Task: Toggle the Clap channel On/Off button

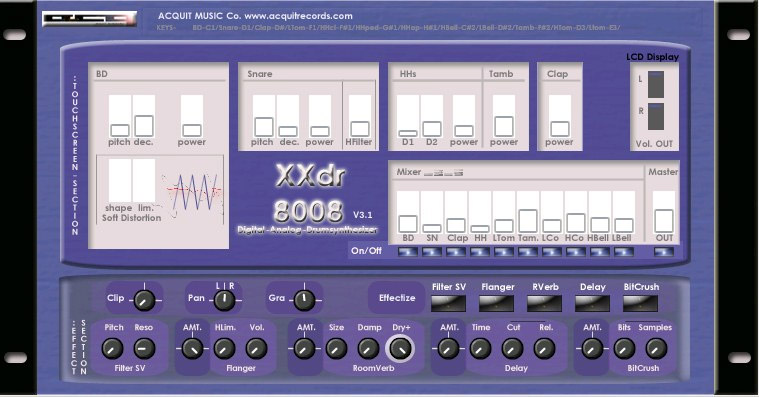Action: 456,251
